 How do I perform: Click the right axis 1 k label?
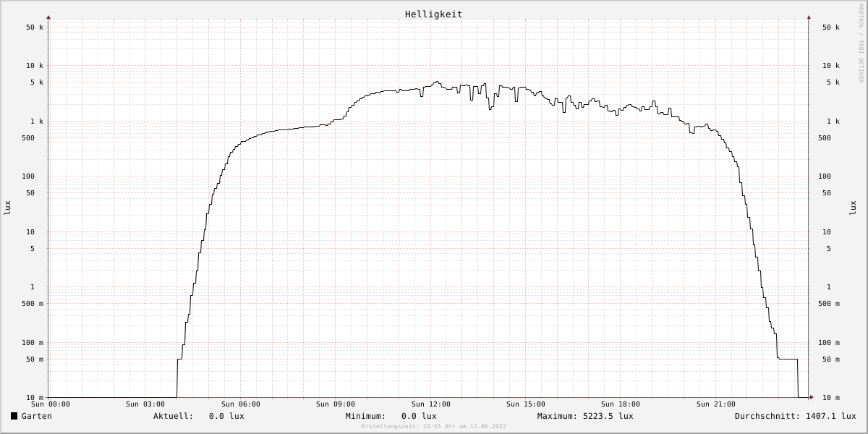(833, 122)
